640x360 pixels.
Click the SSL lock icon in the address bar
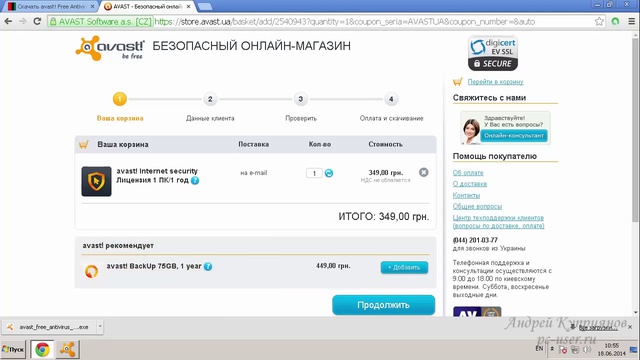(x=53, y=22)
